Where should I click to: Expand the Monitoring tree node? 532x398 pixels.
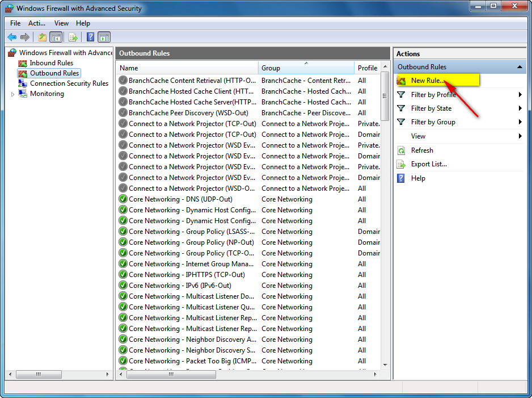coord(12,94)
